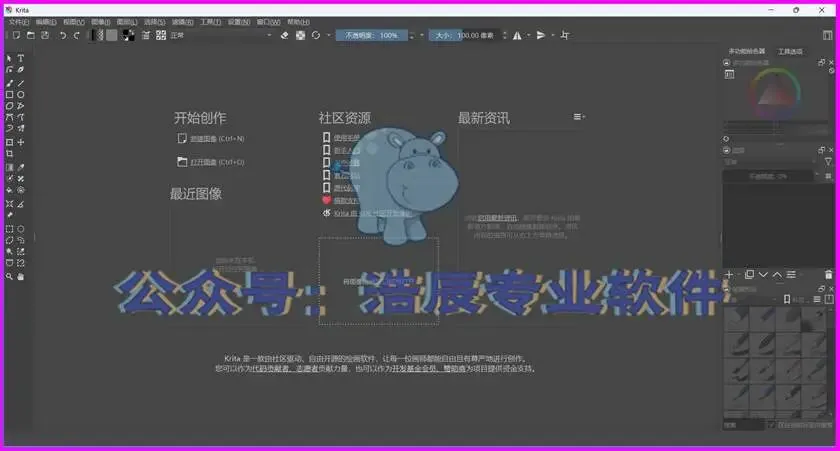Screen dimensions: 840x451
Task: Click the delete layer trash icon
Action: click(x=828, y=275)
